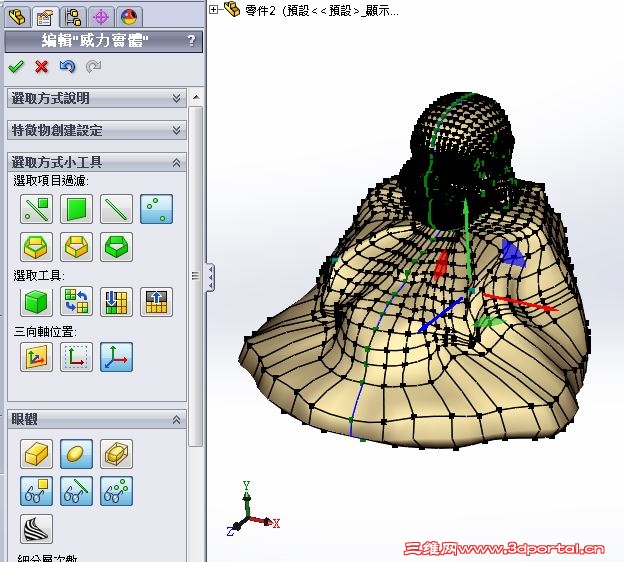Click the panel collapse splitter handle
The height and width of the screenshot is (562, 624).
click(x=210, y=277)
